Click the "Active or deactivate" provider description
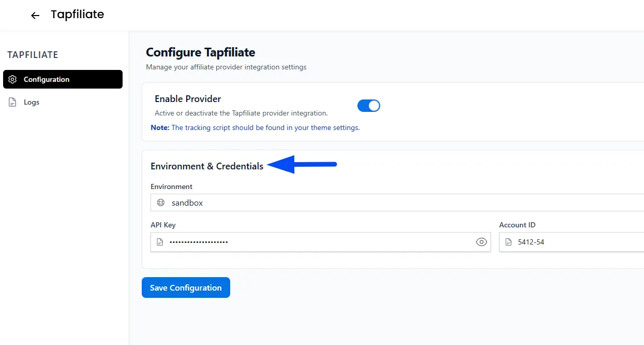Viewport: 644px width, 345px height. click(x=241, y=113)
